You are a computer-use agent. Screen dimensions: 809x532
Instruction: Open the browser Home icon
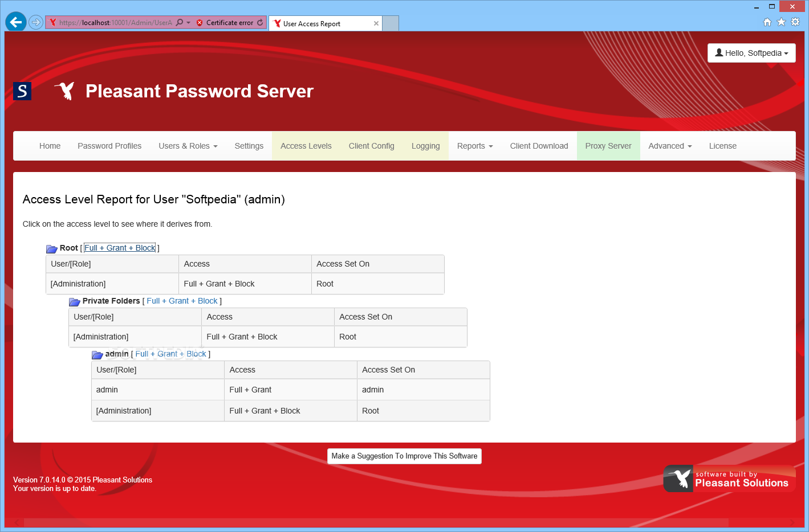[x=767, y=22]
